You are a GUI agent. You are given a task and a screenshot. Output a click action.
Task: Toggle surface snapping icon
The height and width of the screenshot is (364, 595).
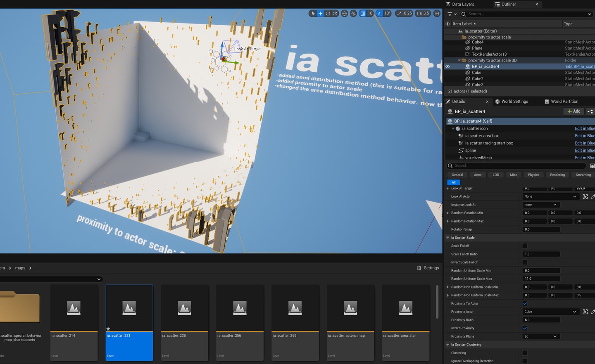tap(353, 14)
